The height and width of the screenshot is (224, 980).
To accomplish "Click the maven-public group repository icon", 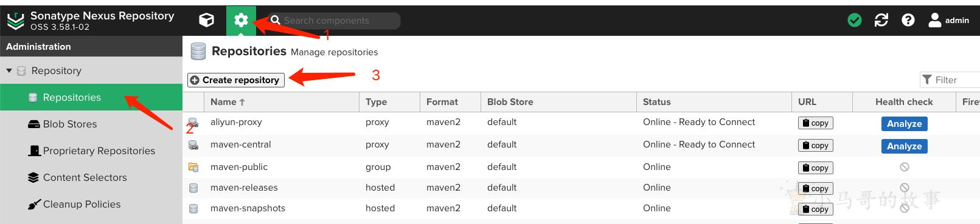I will coord(193,167).
